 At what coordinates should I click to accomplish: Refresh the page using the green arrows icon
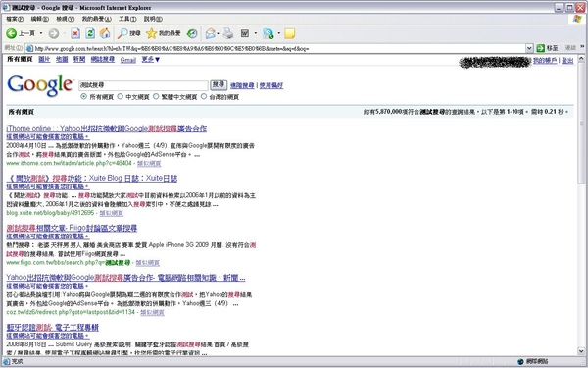pos(90,33)
